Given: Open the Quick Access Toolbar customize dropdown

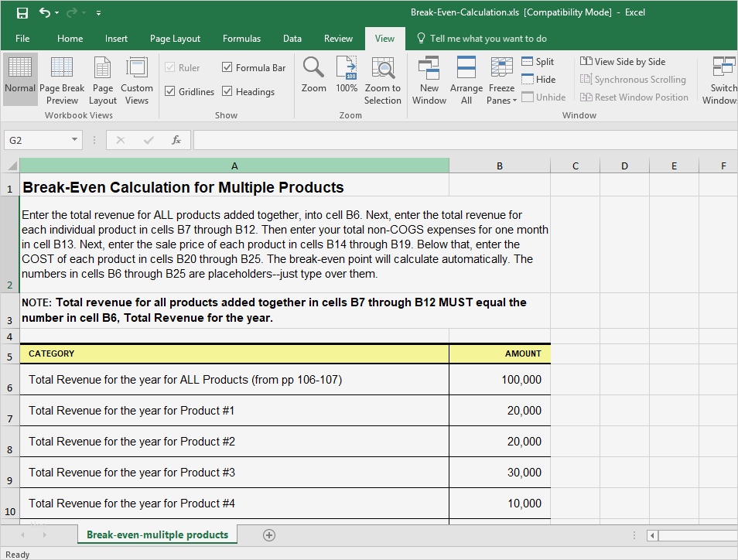Looking at the screenshot, I should 98,13.
